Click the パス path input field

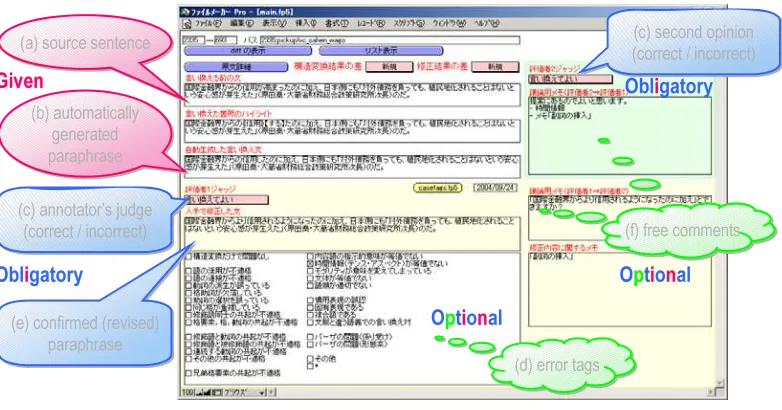click(390, 40)
